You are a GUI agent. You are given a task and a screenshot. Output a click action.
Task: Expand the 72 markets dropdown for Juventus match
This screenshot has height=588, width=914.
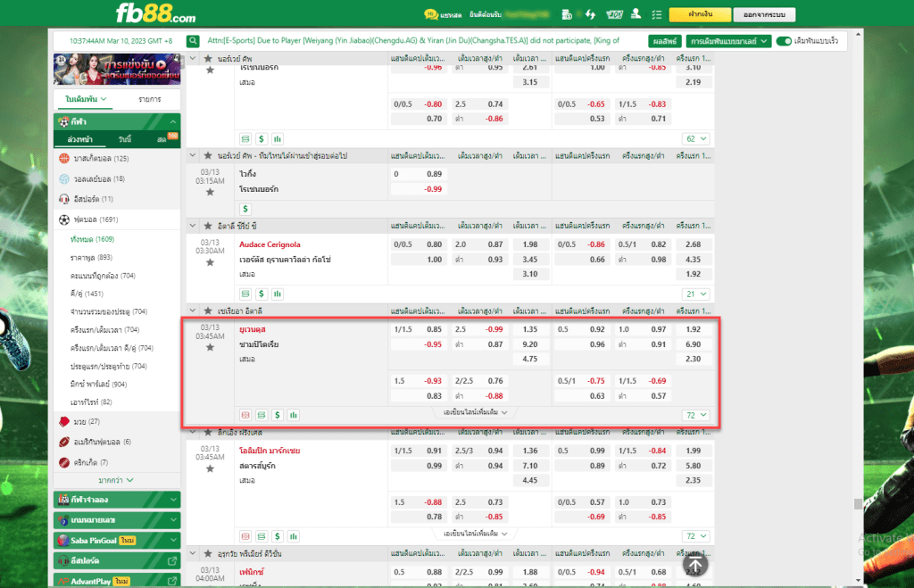tap(695, 415)
